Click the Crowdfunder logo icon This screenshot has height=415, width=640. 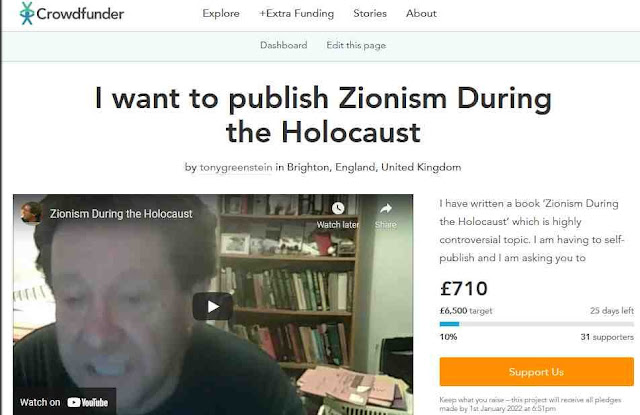pyautogui.click(x=27, y=13)
